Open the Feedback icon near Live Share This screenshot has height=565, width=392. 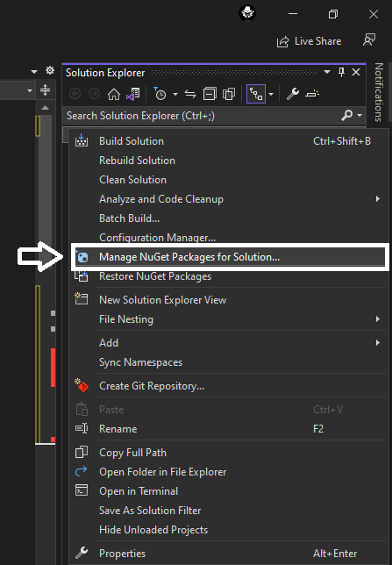(x=369, y=40)
